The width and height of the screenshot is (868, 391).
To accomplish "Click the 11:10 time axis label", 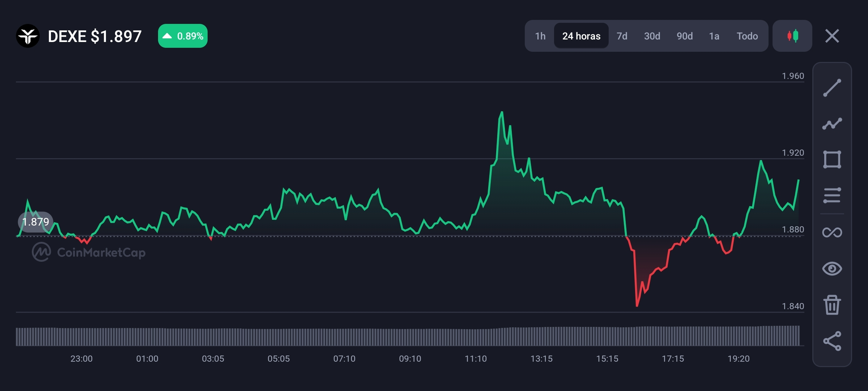I will click(x=476, y=359).
